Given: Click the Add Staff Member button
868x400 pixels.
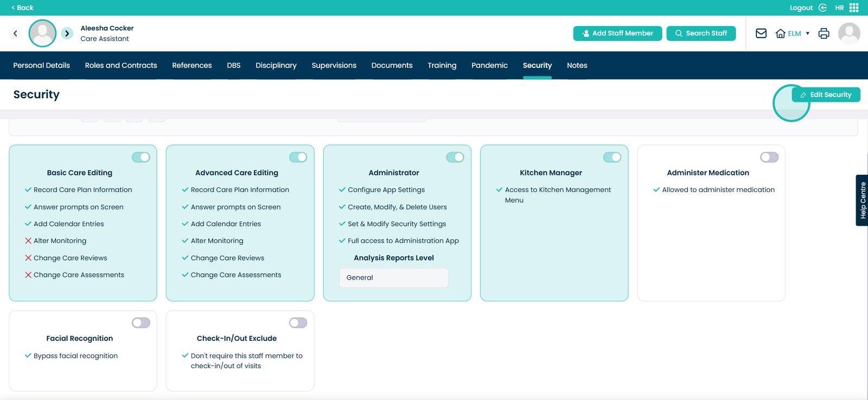Looking at the screenshot, I should pos(617,33).
